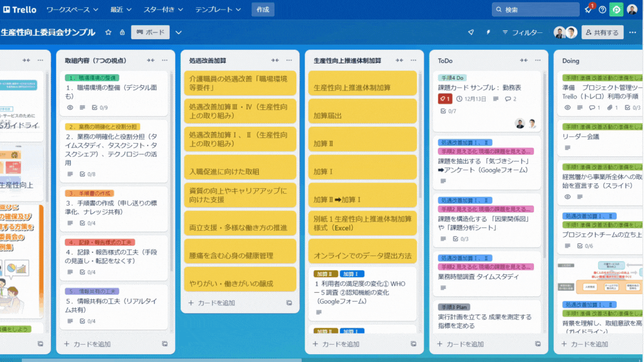This screenshot has width=644, height=362.
Task: Open the green app icon in header
Action: 616,9
